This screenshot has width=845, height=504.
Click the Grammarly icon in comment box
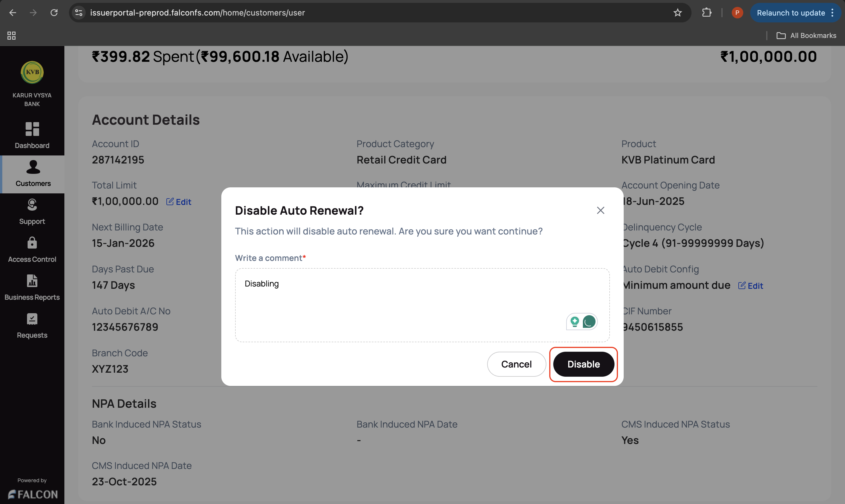(589, 321)
